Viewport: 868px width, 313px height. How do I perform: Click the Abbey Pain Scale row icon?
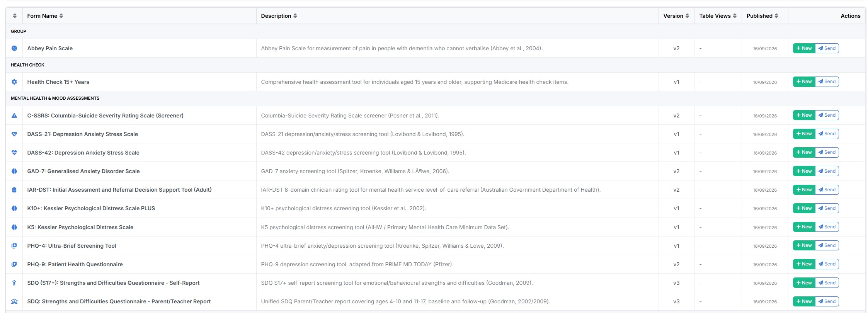coord(14,48)
